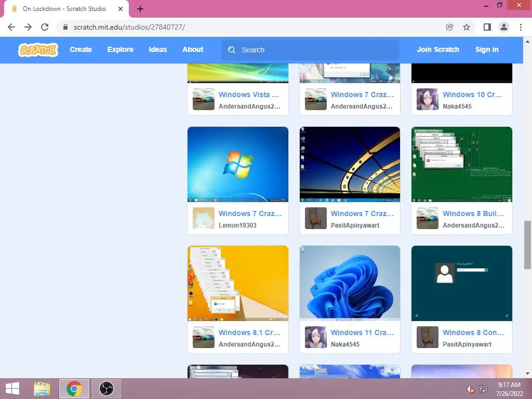Open the teal login screen thumbnail
This screenshot has height=399, width=532.
(x=462, y=283)
